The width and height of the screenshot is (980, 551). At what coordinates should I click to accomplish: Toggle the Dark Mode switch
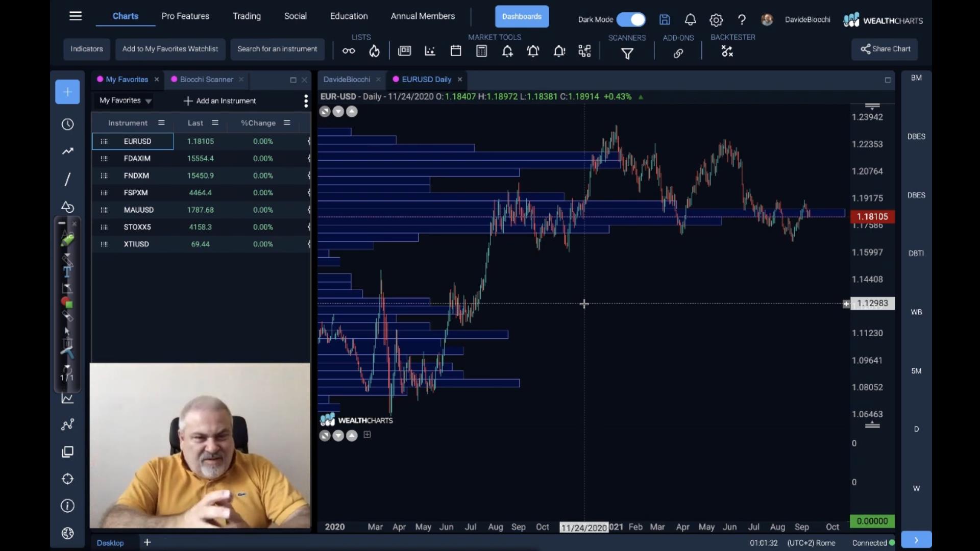pyautogui.click(x=631, y=19)
